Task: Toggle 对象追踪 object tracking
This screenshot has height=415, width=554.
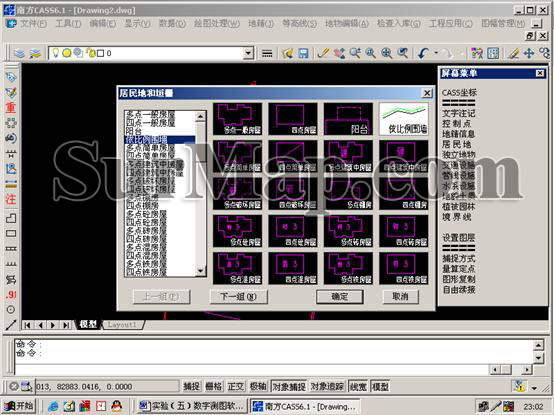Action: pos(327,387)
